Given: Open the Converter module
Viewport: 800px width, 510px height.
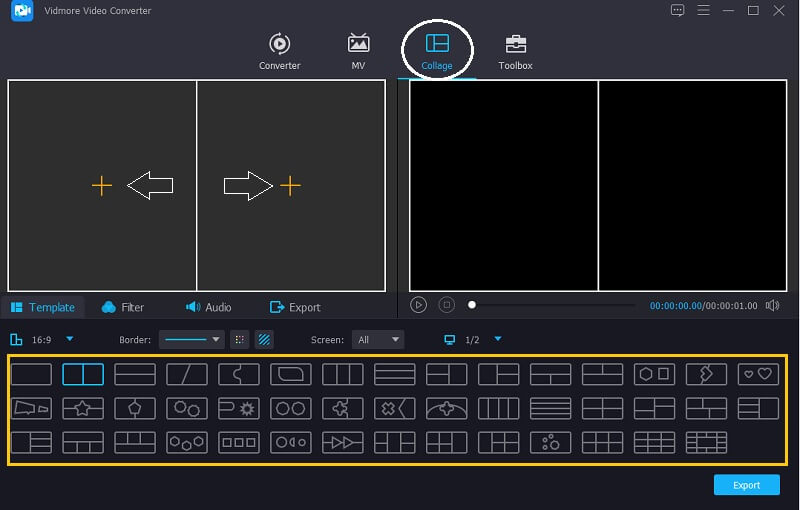Looking at the screenshot, I should point(279,51).
